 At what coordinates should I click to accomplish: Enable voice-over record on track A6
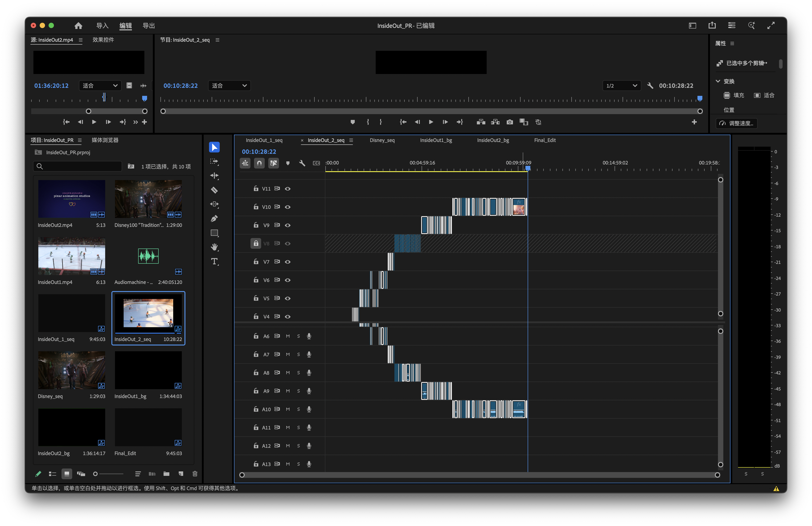tap(309, 336)
